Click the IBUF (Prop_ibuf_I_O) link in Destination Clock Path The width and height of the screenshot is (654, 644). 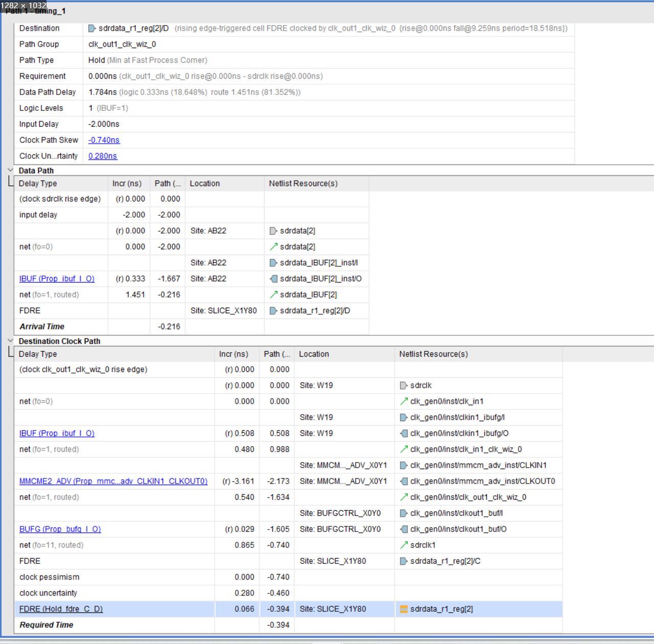pyautogui.click(x=57, y=433)
